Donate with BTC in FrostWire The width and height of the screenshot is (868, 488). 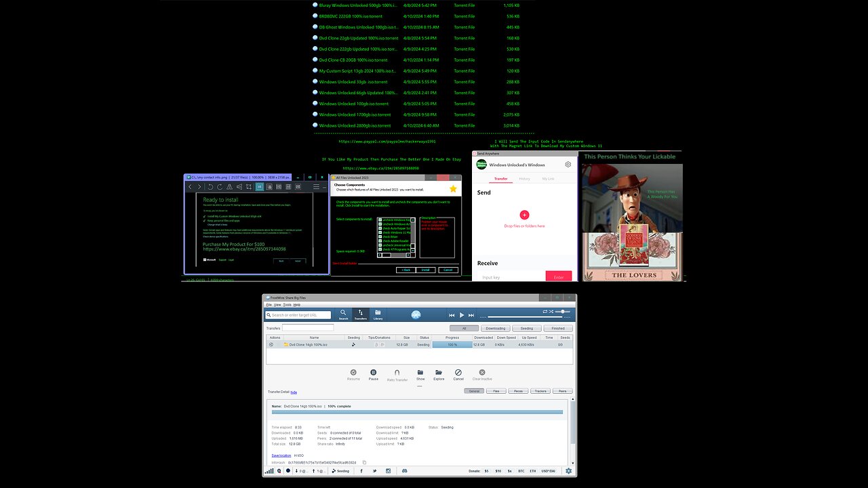(x=521, y=471)
